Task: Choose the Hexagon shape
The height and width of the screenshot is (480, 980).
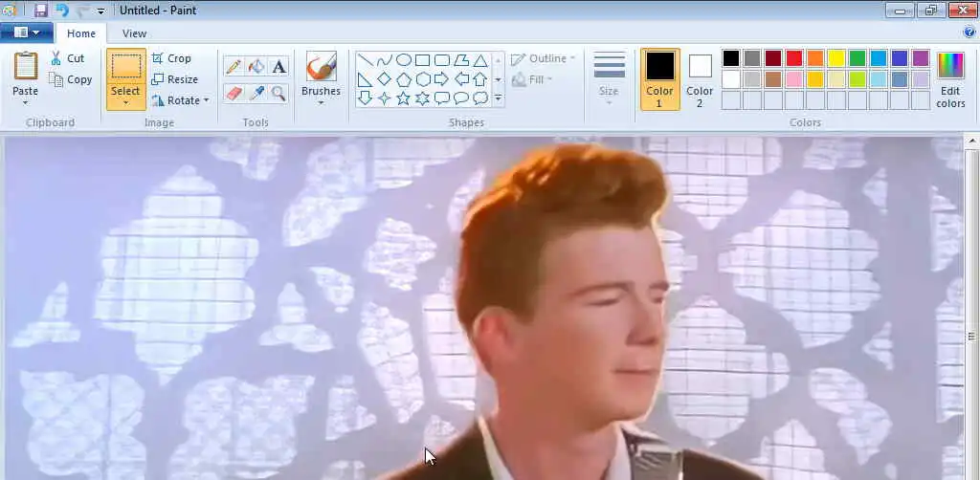Action: click(422, 79)
